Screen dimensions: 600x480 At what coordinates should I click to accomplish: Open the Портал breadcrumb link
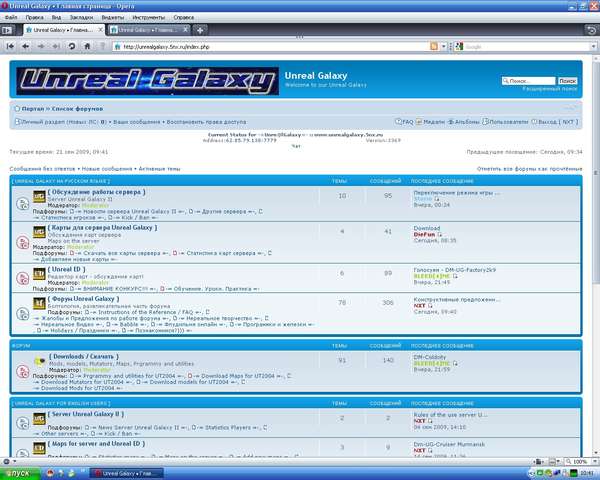tap(33, 109)
